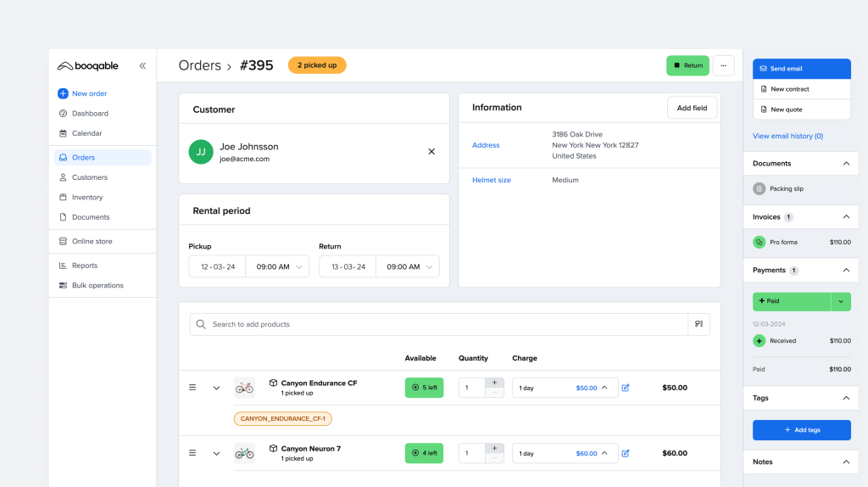Screen dimensions: 868x487
Task: Open the three-dots more options menu
Action: pos(723,65)
